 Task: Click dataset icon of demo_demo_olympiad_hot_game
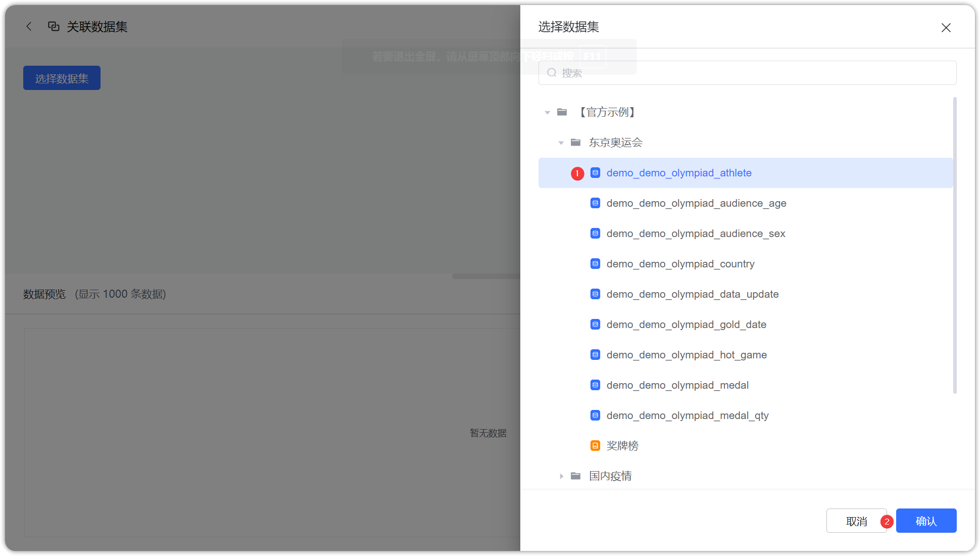pyautogui.click(x=595, y=355)
